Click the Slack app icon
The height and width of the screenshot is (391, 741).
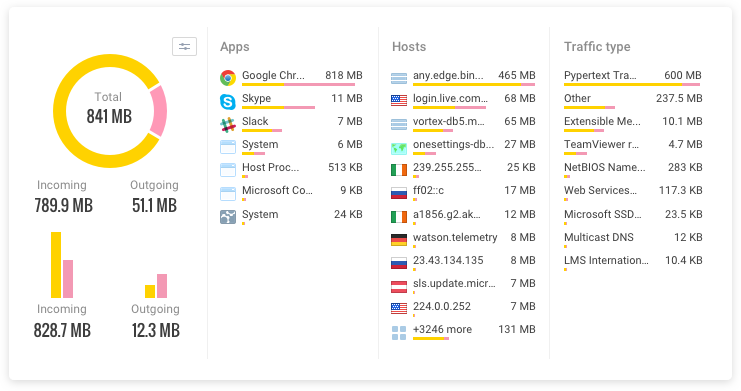click(228, 124)
